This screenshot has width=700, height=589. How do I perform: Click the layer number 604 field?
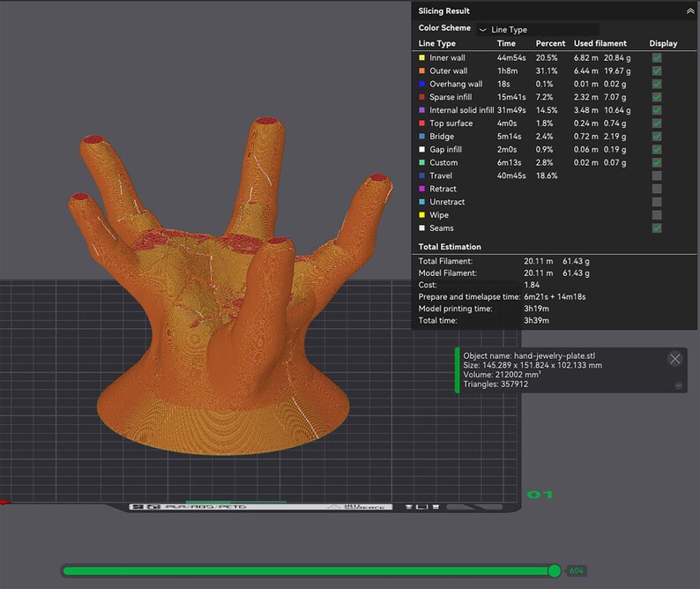tap(576, 570)
